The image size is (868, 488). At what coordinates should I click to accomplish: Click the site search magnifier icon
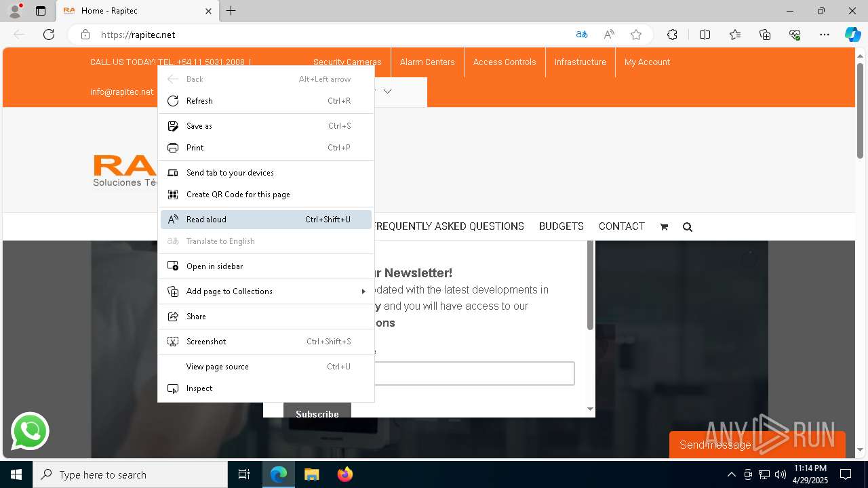pyautogui.click(x=688, y=227)
